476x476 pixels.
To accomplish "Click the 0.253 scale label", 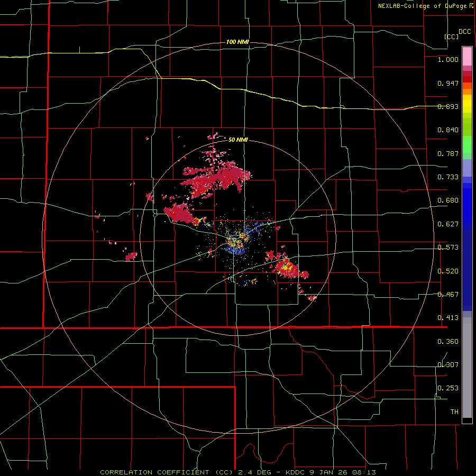I will [x=448, y=388].
